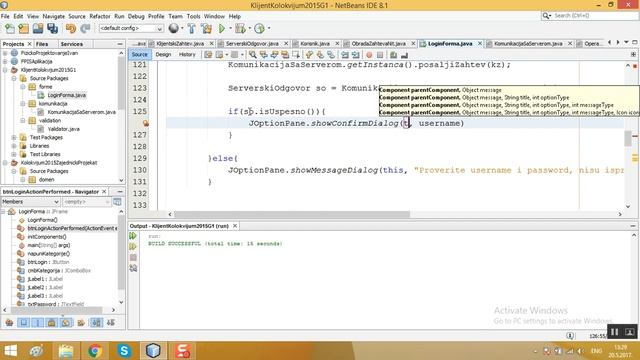Click the Chrome icon in taskbar
The height and width of the screenshot is (360, 640).
point(95,351)
